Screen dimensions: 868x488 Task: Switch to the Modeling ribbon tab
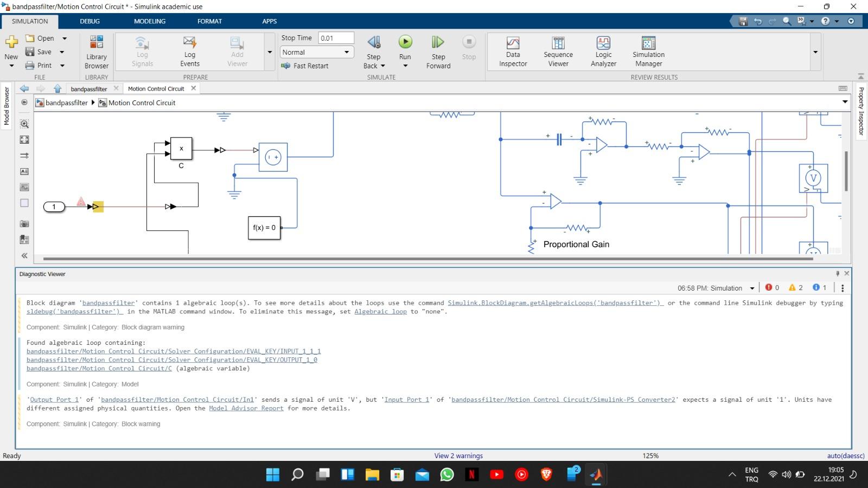click(149, 21)
